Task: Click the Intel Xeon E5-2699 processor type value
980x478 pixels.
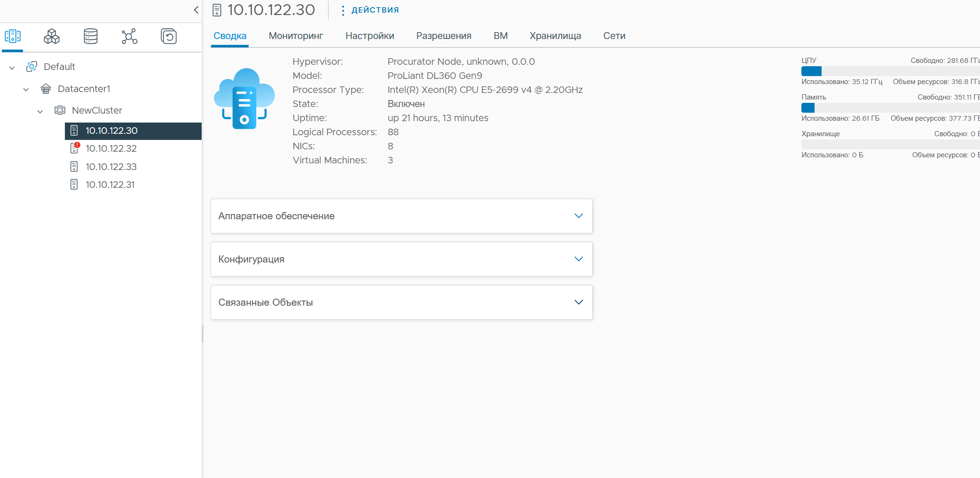Action: pyautogui.click(x=485, y=90)
